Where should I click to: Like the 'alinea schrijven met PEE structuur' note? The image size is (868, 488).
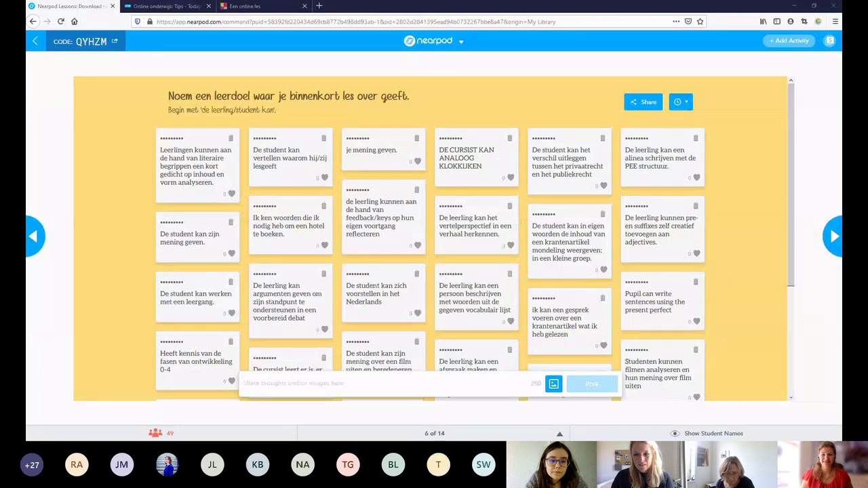(x=696, y=178)
